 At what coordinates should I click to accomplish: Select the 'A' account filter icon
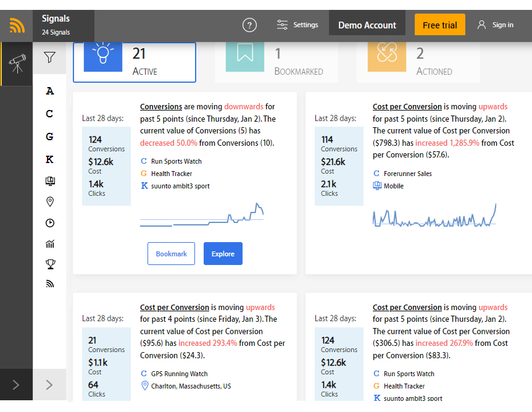pyautogui.click(x=49, y=91)
